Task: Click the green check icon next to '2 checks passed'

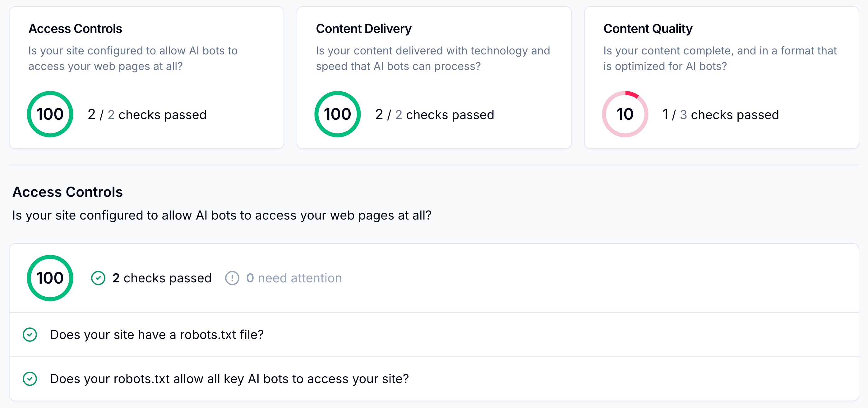Action: coord(98,278)
